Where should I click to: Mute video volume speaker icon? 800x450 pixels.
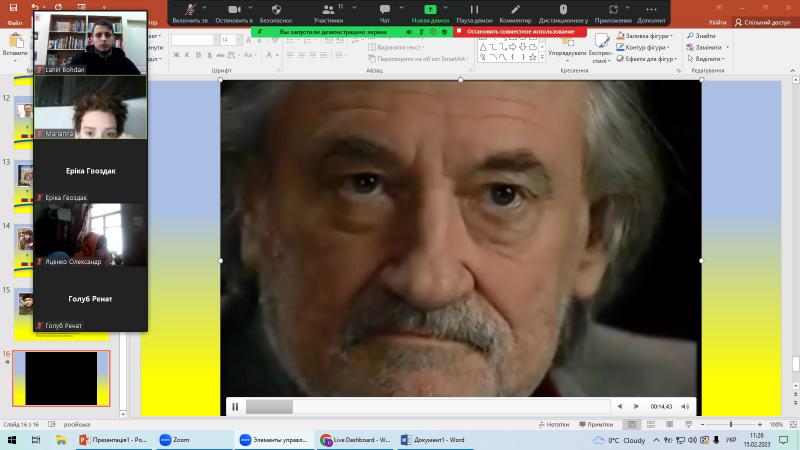click(685, 407)
